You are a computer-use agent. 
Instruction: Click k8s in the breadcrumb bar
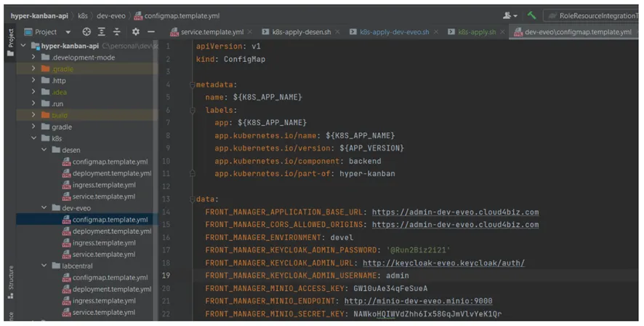pyautogui.click(x=83, y=15)
